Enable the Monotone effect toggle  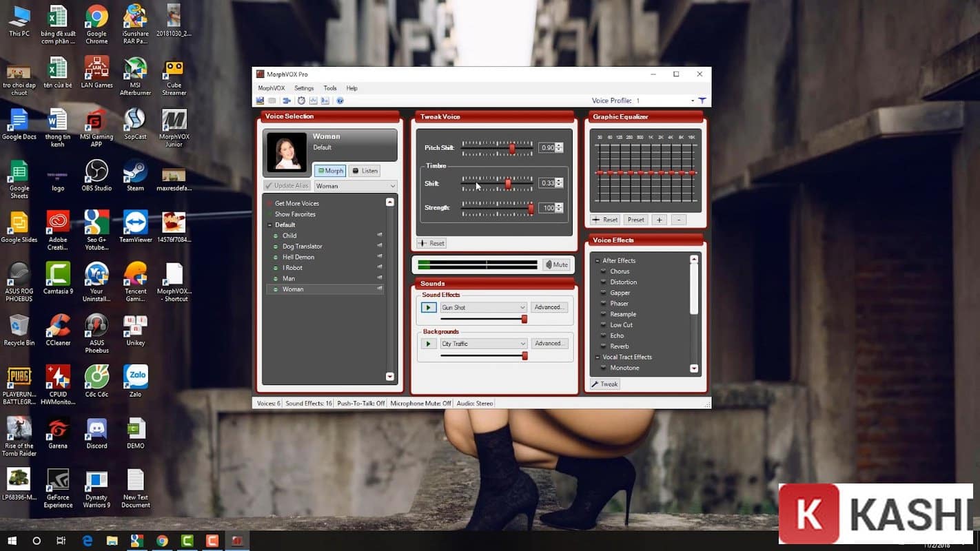click(x=603, y=368)
